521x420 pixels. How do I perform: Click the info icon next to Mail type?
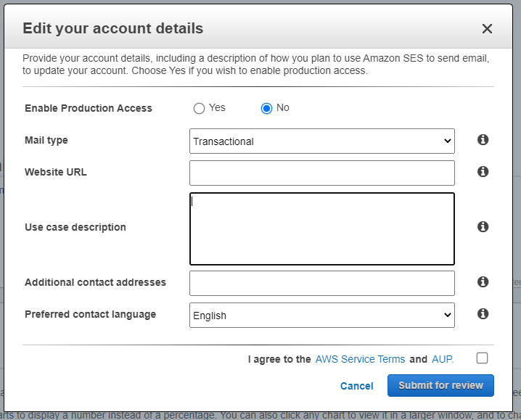[x=483, y=140]
